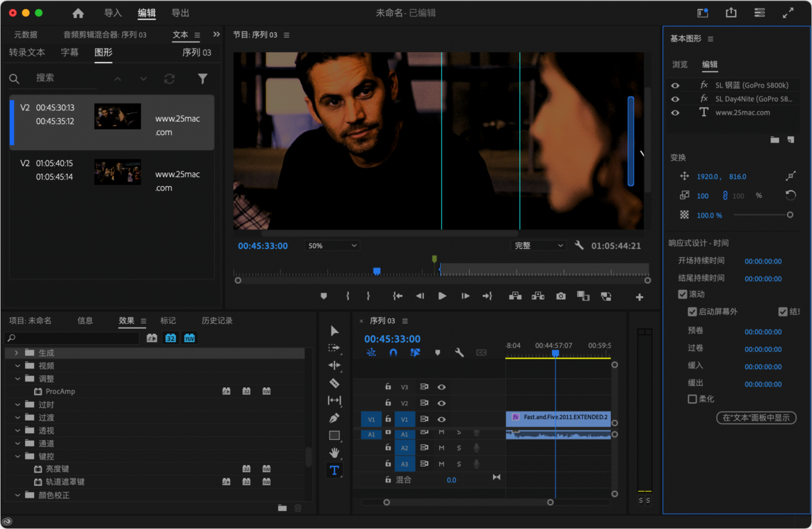Collapse the 视频 effects folder
Image resolution: width=812 pixels, height=529 pixels.
17,366
